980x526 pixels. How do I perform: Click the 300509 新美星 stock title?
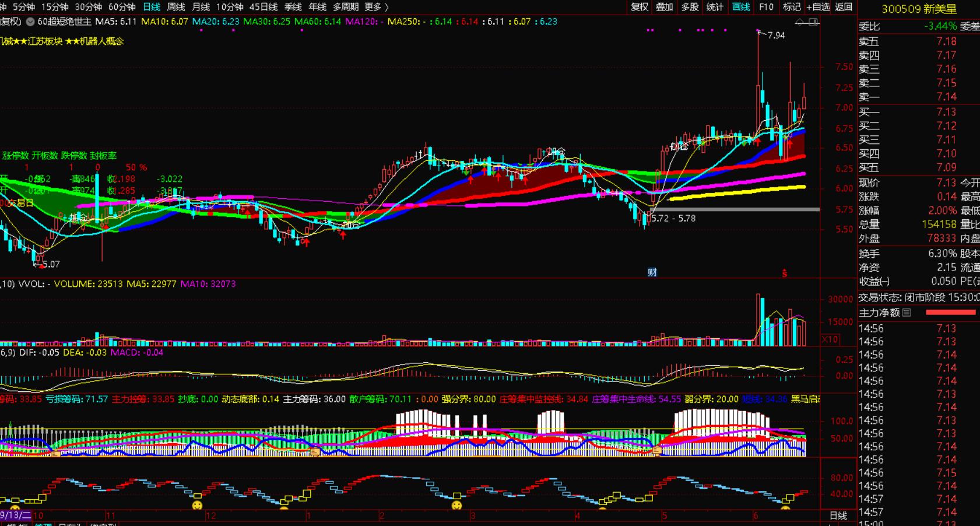click(x=919, y=9)
